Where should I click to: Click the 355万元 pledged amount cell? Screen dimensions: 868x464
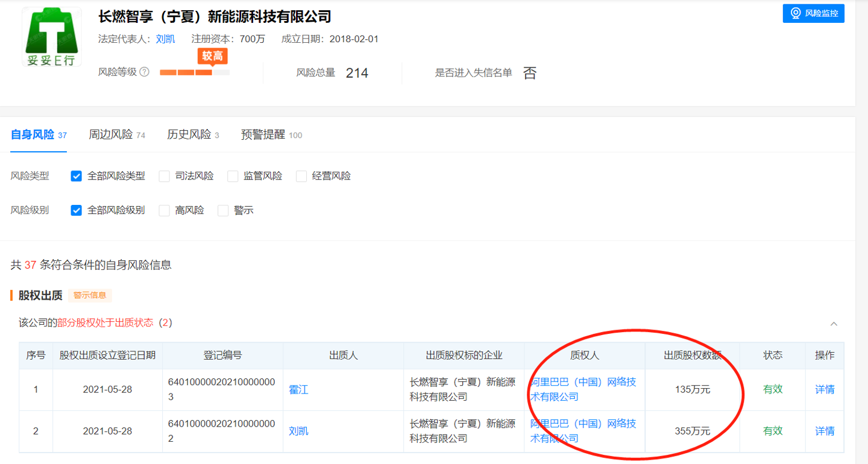tap(693, 431)
